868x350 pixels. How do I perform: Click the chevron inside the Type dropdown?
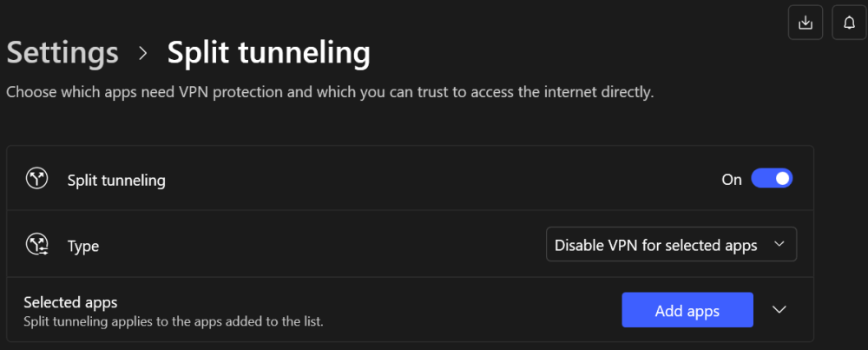779,244
